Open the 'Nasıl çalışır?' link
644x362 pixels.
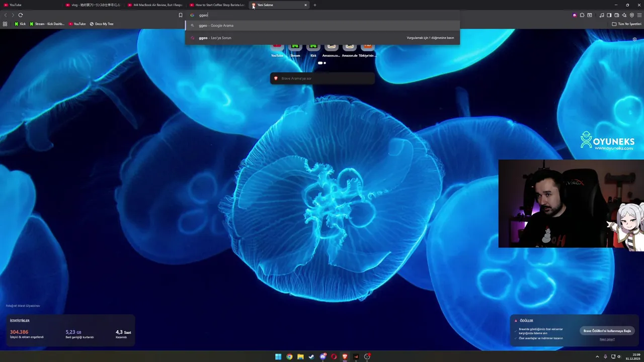tap(607, 339)
